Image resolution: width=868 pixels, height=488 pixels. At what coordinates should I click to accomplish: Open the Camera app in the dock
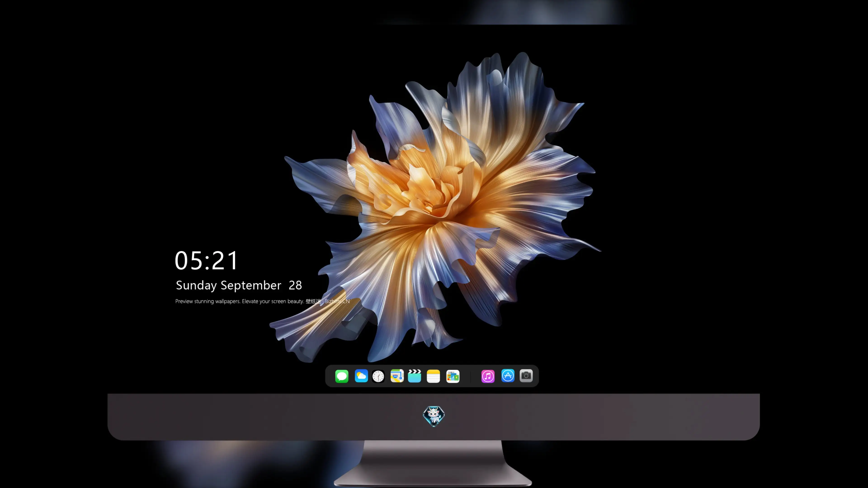pyautogui.click(x=526, y=376)
